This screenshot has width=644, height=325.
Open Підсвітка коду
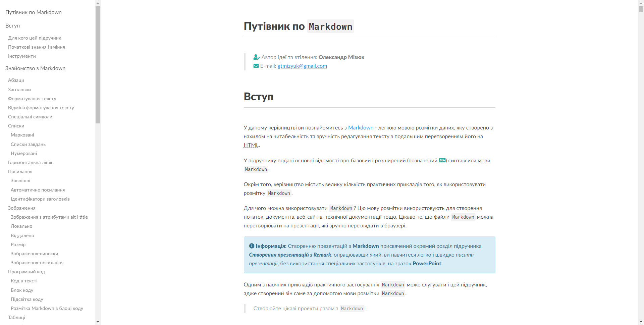[27, 299]
